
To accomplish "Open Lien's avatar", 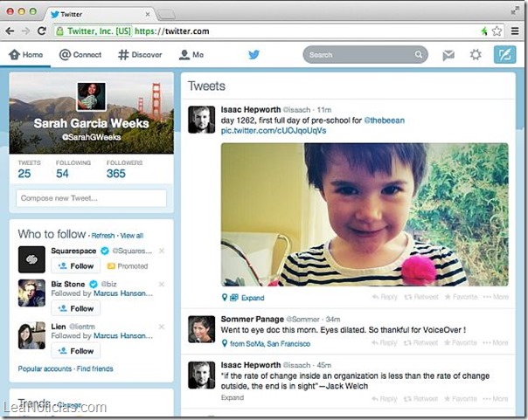I will point(31,335).
